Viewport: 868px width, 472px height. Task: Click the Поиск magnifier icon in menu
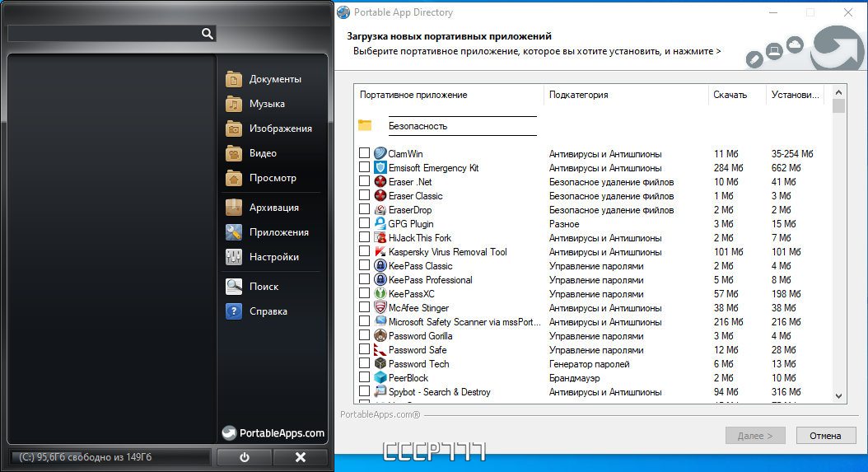point(234,287)
